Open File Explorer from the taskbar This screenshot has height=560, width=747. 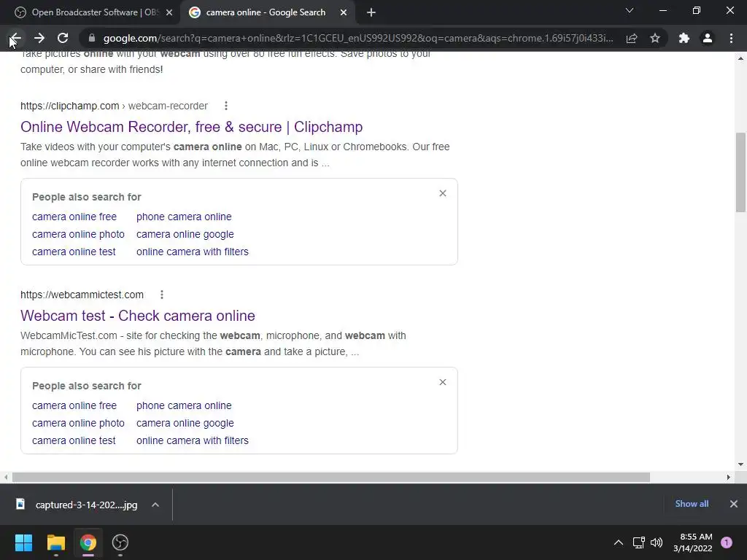click(x=55, y=542)
